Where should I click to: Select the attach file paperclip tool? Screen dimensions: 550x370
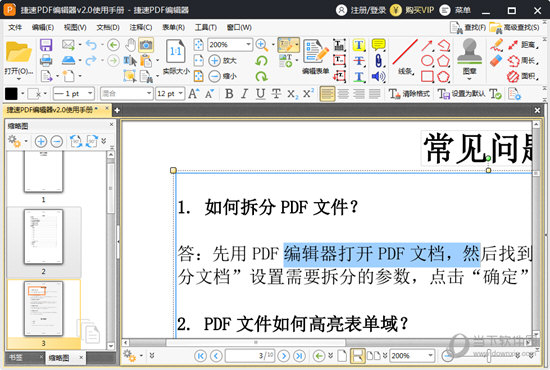(378, 60)
